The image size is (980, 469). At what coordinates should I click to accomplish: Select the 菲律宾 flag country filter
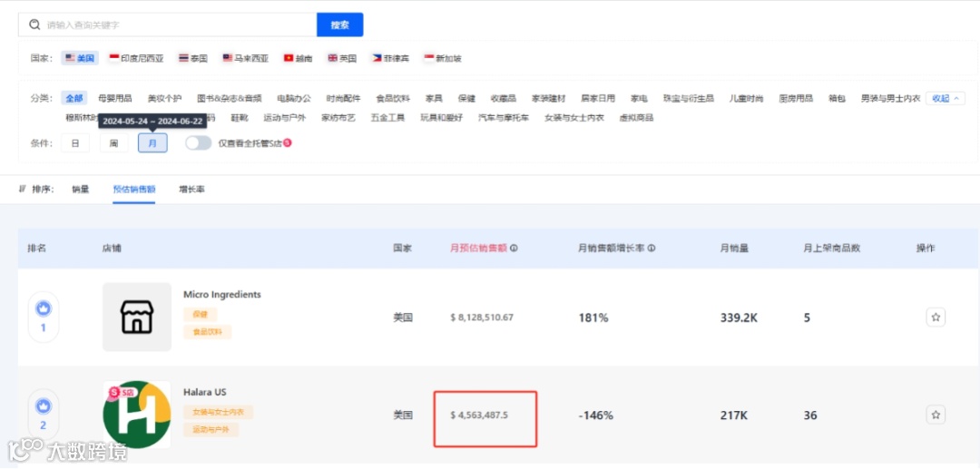[390, 58]
